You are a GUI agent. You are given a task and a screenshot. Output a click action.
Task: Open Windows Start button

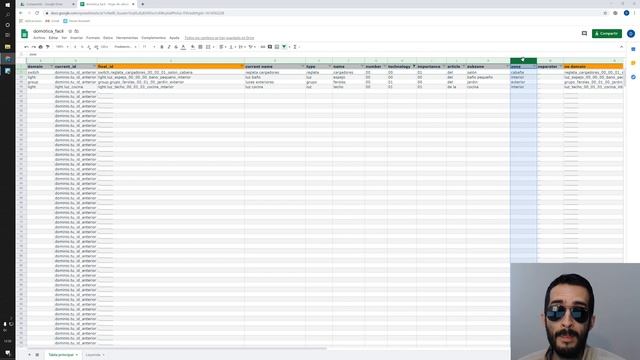(7, 4)
